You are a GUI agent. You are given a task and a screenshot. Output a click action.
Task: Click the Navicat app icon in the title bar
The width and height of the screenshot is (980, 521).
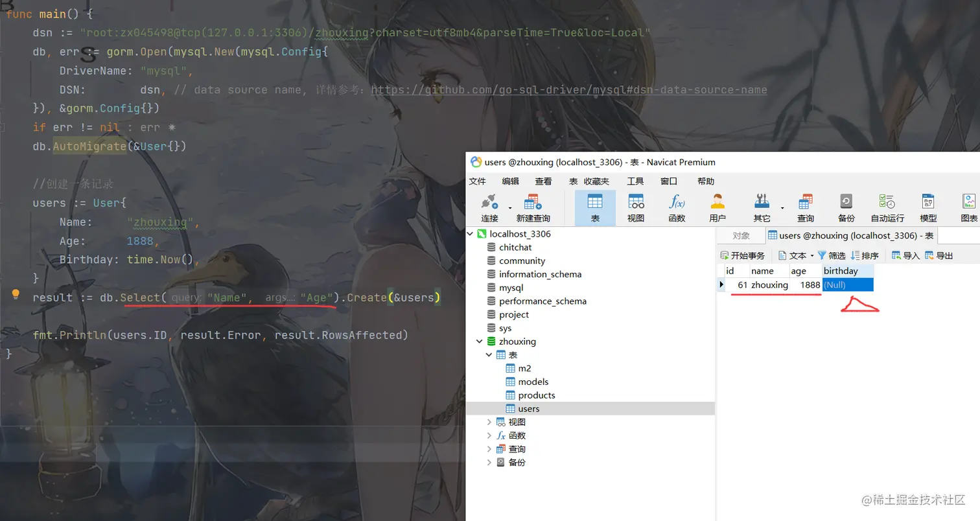(476, 162)
